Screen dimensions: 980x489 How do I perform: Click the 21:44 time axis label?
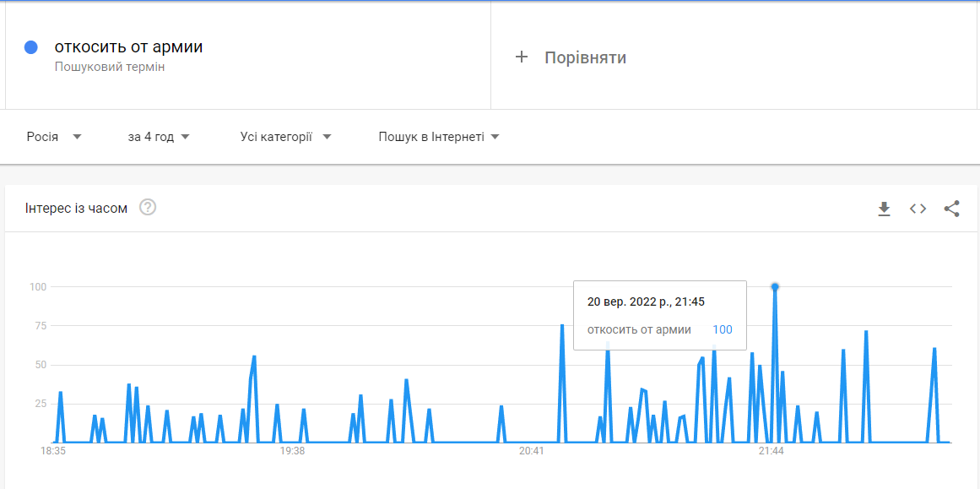click(x=771, y=452)
